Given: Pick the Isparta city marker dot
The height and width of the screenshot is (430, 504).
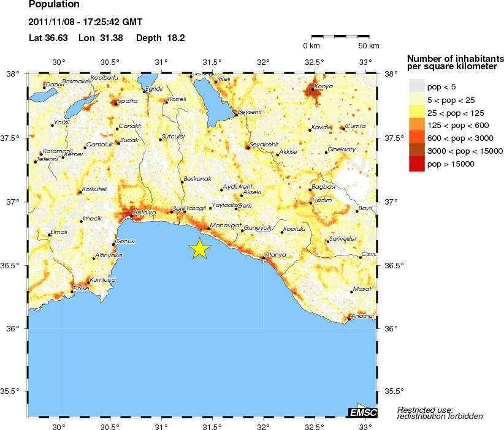Looking at the screenshot, I should [115, 104].
